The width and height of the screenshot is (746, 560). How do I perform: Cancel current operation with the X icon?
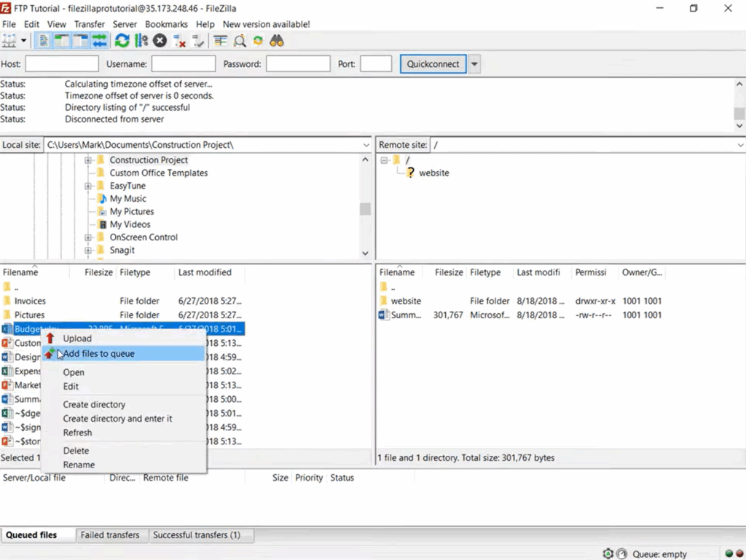point(160,41)
